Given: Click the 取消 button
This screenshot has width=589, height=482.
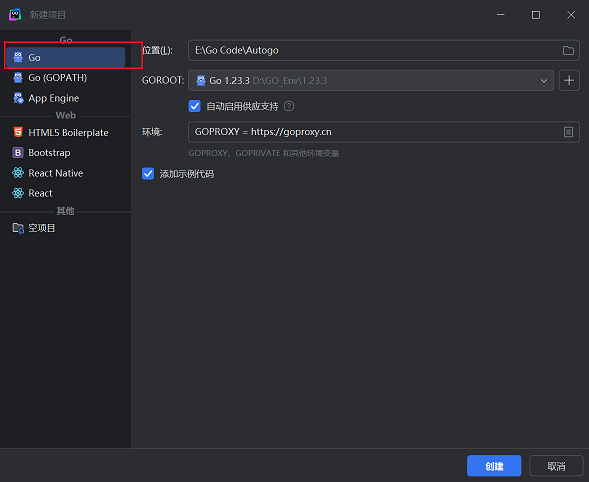Looking at the screenshot, I should click(556, 466).
